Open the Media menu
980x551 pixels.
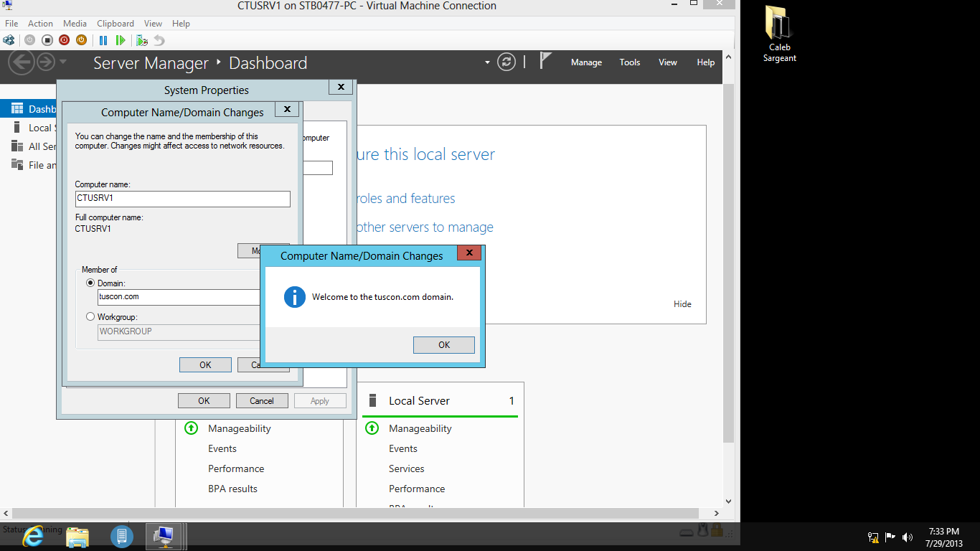pyautogui.click(x=75, y=24)
